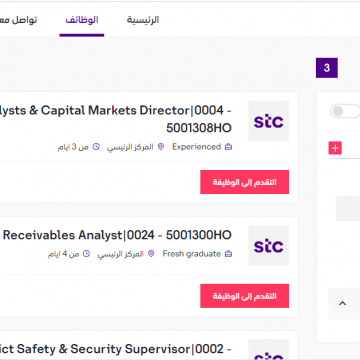Click the red plus icon in filter panel
Image resolution: width=360 pixels, height=360 pixels.
tap(335, 148)
